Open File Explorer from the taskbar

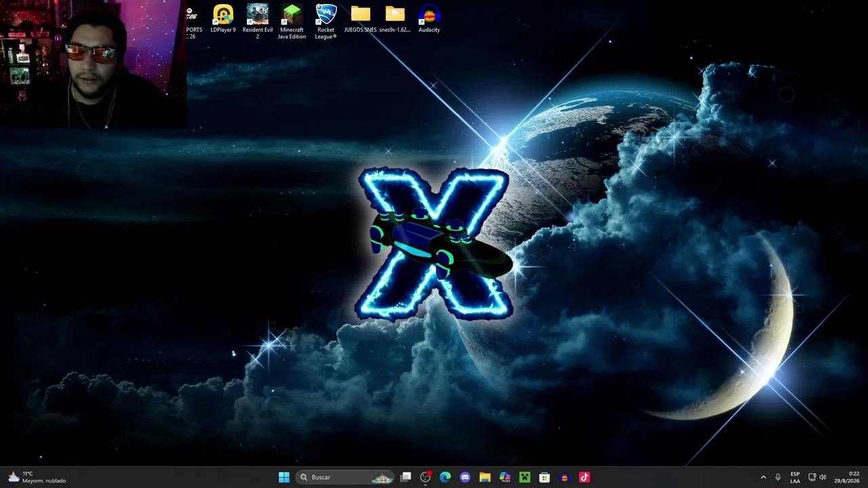485,477
